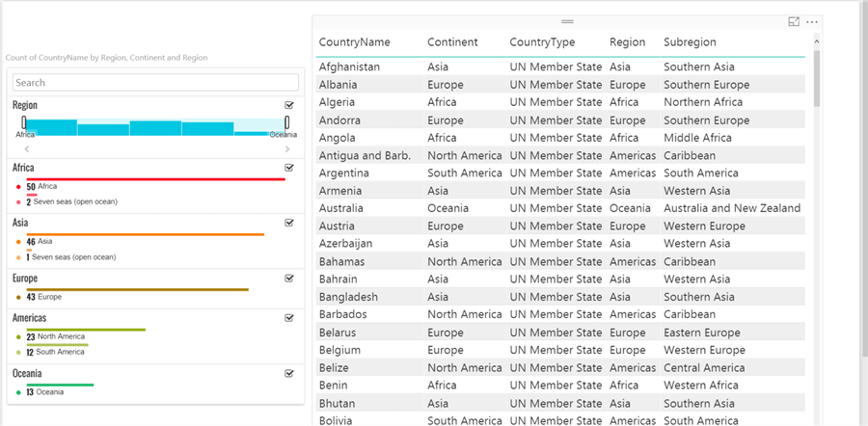
Task: Click the table scroll up arrow
Action: point(817,41)
